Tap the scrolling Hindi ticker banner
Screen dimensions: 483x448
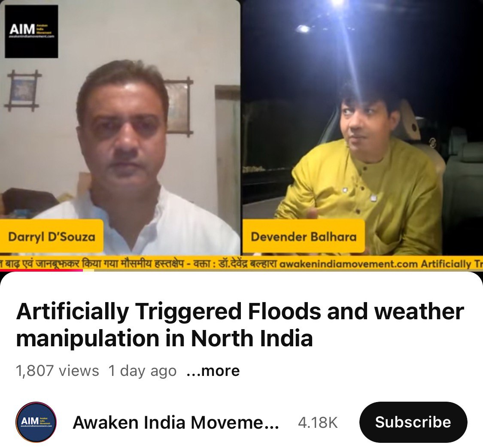tap(241, 263)
